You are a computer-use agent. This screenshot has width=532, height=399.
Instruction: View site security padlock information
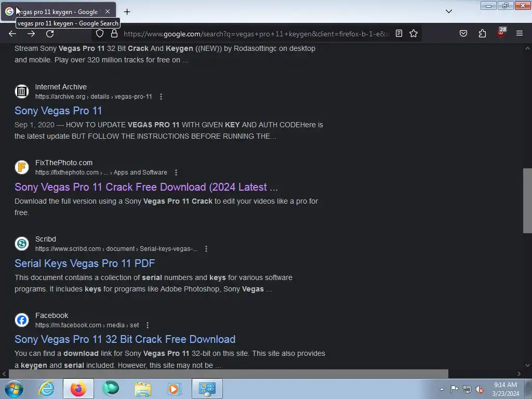(x=114, y=34)
